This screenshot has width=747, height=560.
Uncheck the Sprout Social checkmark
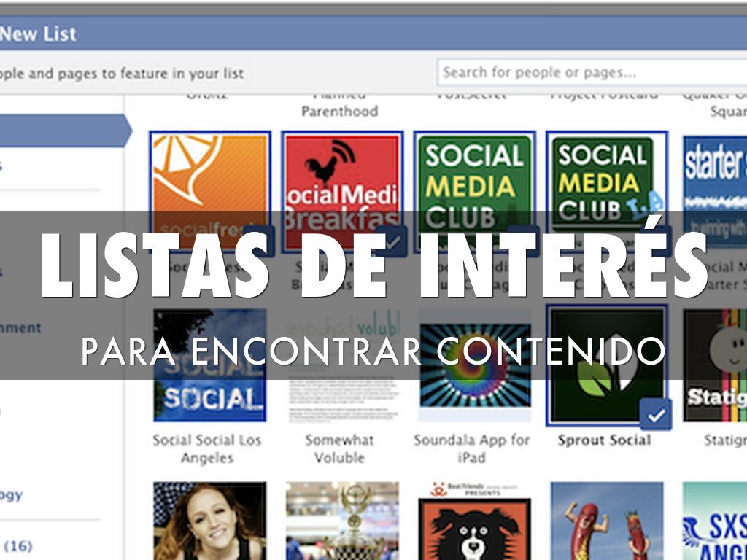[656, 414]
